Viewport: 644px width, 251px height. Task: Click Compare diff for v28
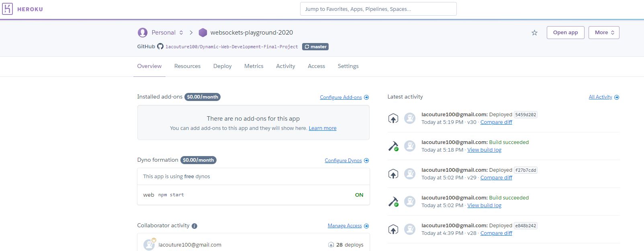pos(496,233)
